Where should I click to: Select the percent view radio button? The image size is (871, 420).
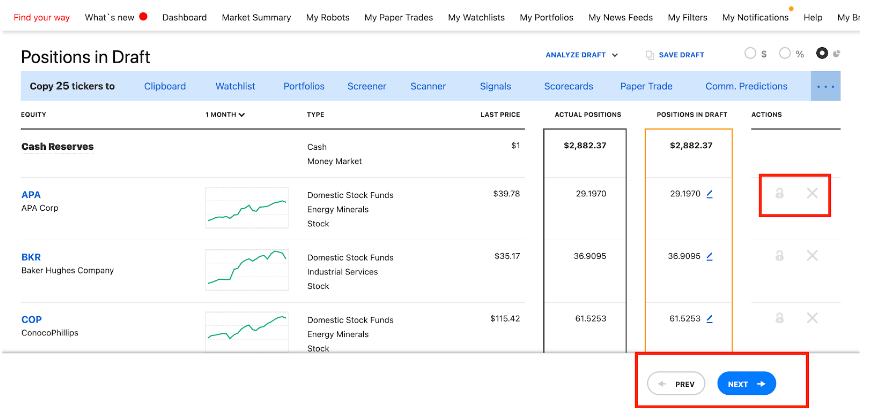point(785,53)
